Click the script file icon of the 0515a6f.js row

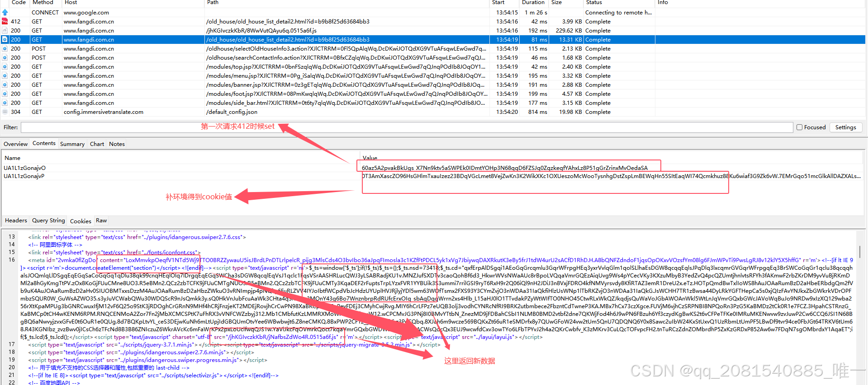pos(5,30)
